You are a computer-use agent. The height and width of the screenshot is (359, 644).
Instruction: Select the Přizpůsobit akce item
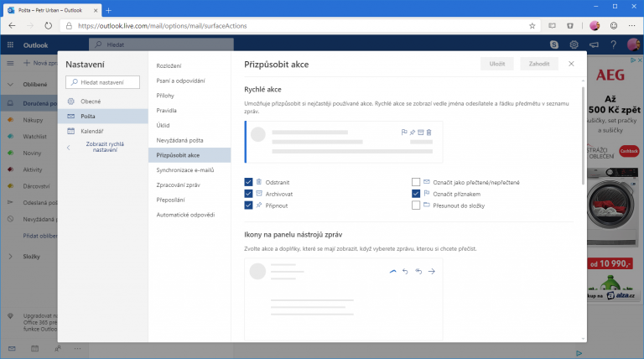click(x=190, y=155)
